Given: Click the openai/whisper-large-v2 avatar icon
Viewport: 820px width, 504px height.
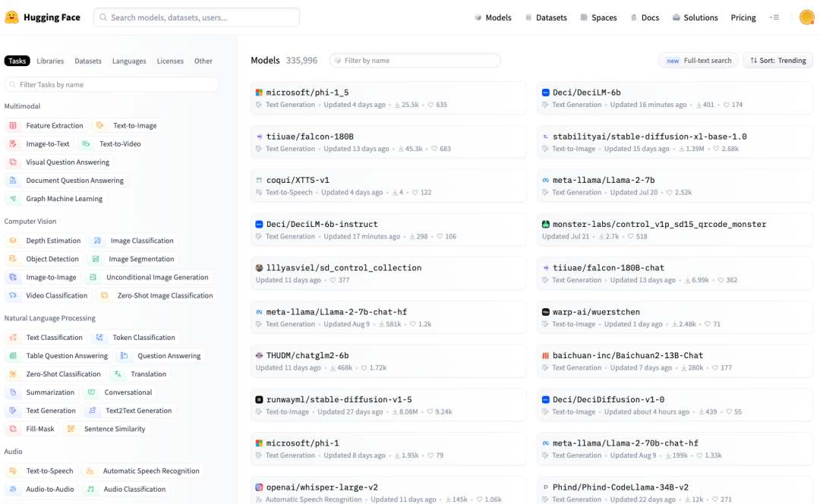Looking at the screenshot, I should 259,487.
